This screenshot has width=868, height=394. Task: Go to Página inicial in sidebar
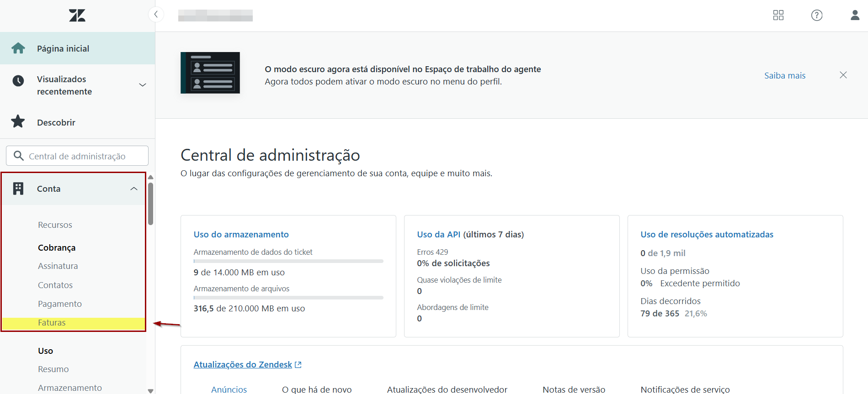(63, 48)
